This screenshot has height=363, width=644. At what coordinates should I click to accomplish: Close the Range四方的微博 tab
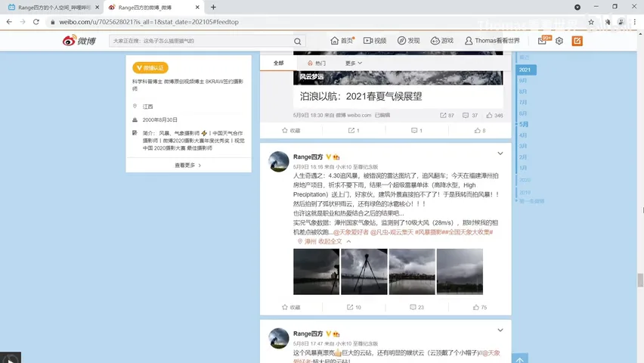tap(197, 8)
